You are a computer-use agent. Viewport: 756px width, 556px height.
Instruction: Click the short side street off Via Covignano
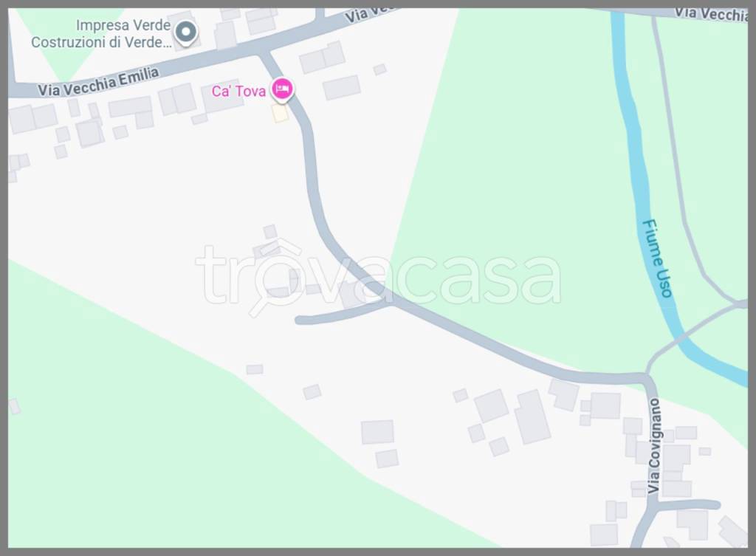[689, 505]
